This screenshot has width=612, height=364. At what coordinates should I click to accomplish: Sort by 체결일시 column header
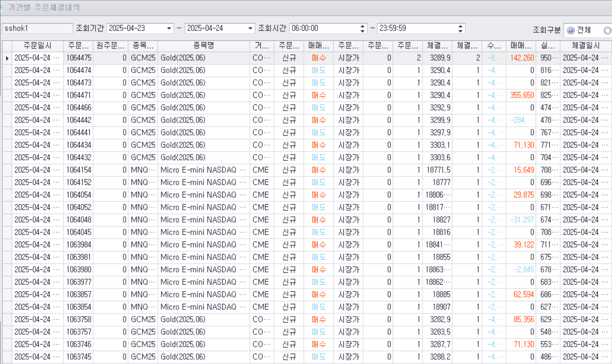pyautogui.click(x=586, y=46)
